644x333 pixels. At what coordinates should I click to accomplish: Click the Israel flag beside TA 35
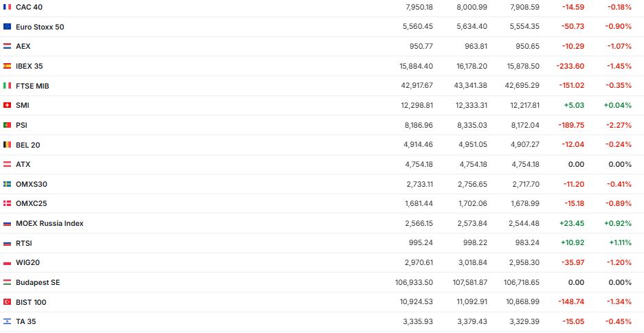point(8,321)
